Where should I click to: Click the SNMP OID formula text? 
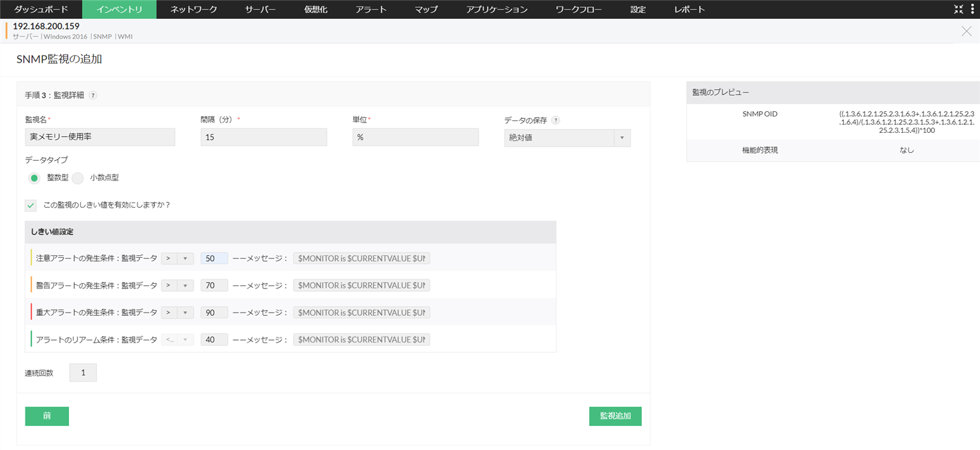[x=906, y=122]
